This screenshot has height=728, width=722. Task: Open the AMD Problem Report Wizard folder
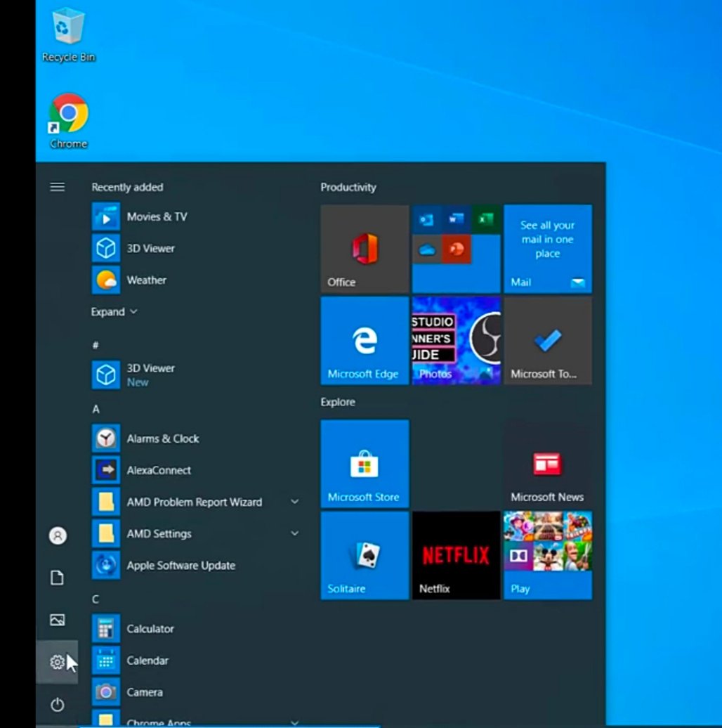pyautogui.click(x=195, y=502)
